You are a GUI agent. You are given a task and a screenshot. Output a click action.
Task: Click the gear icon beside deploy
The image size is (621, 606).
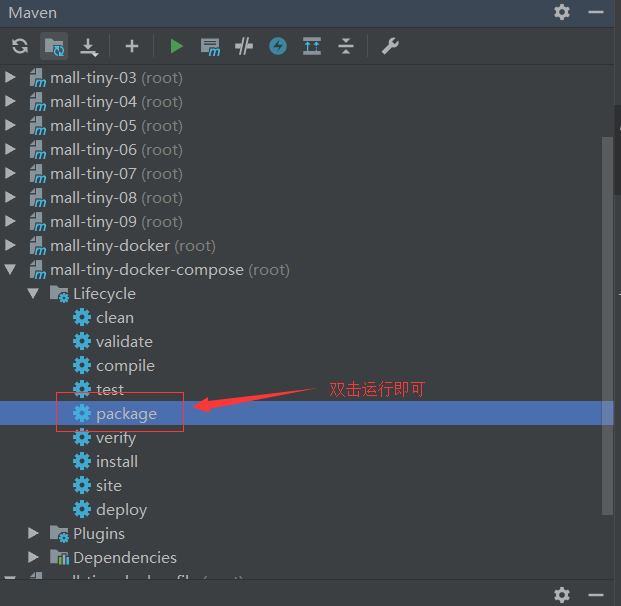pyautogui.click(x=82, y=509)
